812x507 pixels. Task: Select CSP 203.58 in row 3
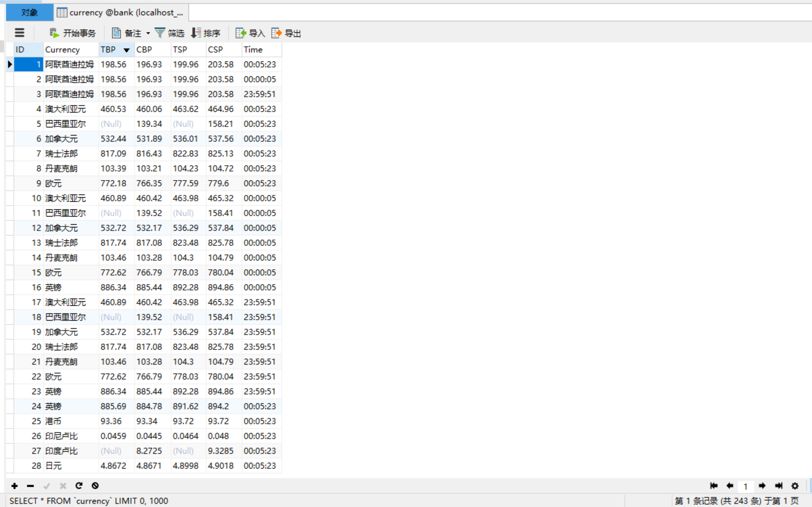(224, 94)
